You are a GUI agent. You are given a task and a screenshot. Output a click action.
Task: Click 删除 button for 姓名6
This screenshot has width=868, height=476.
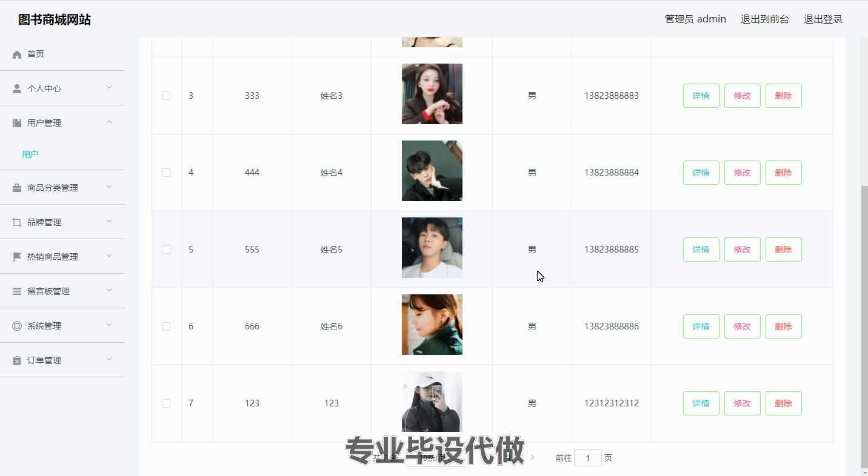[x=784, y=326]
